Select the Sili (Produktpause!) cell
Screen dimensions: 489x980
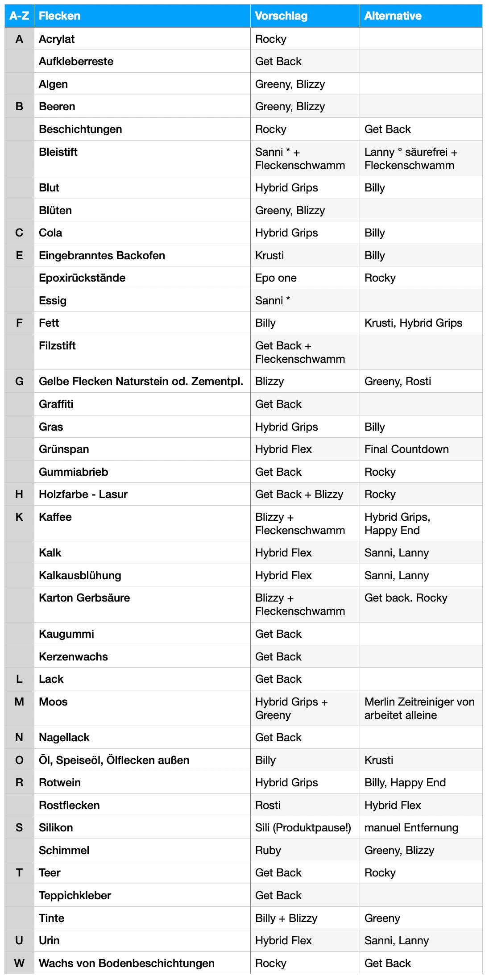coord(305,827)
